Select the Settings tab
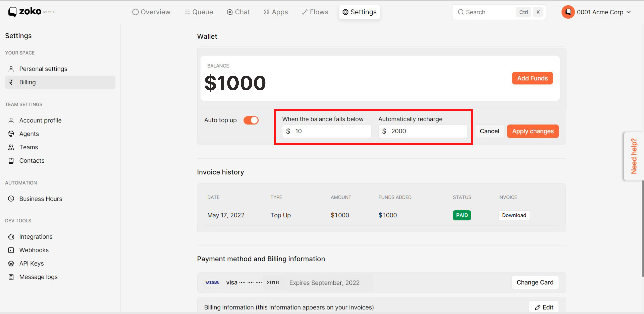 pos(359,12)
